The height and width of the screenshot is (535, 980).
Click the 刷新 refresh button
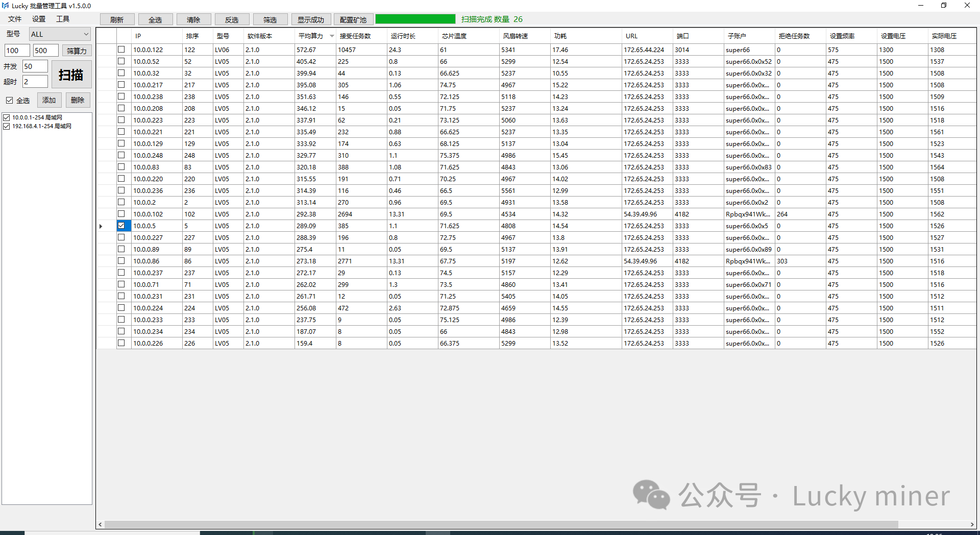[117, 19]
